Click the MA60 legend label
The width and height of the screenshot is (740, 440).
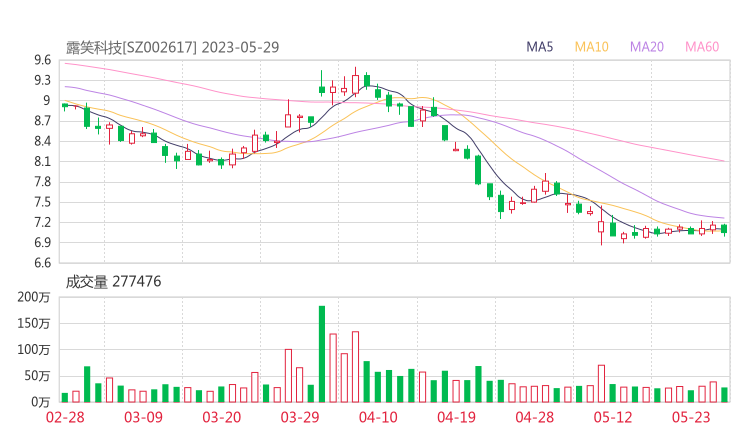(702, 47)
